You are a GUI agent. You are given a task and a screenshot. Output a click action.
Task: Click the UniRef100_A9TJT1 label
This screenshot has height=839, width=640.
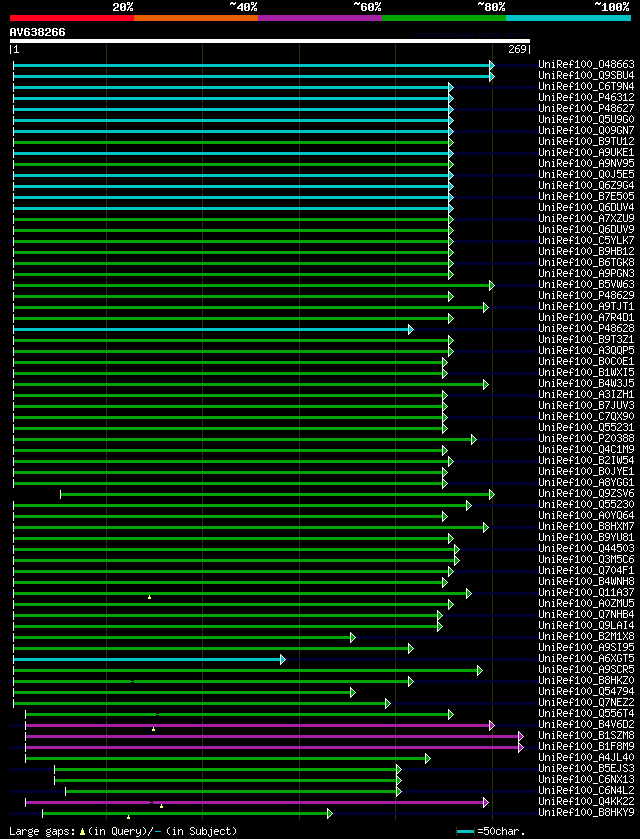586,307
